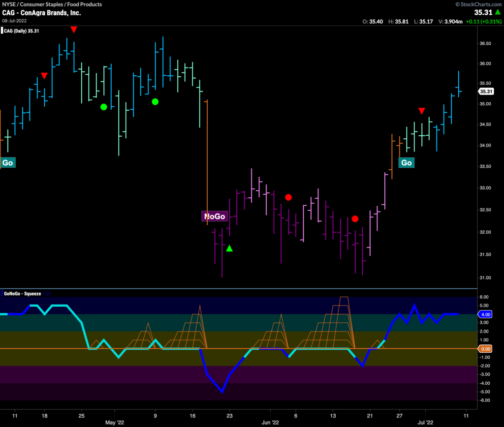Click the orange 0.00 oscillator value tag
Viewport: 504px width, 427px height.
485,349
